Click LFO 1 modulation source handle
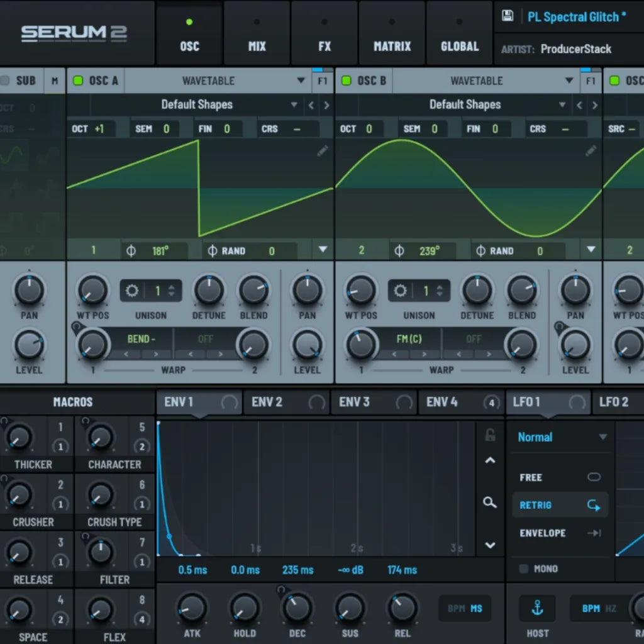Screen dimensions: 644x644 [577, 402]
